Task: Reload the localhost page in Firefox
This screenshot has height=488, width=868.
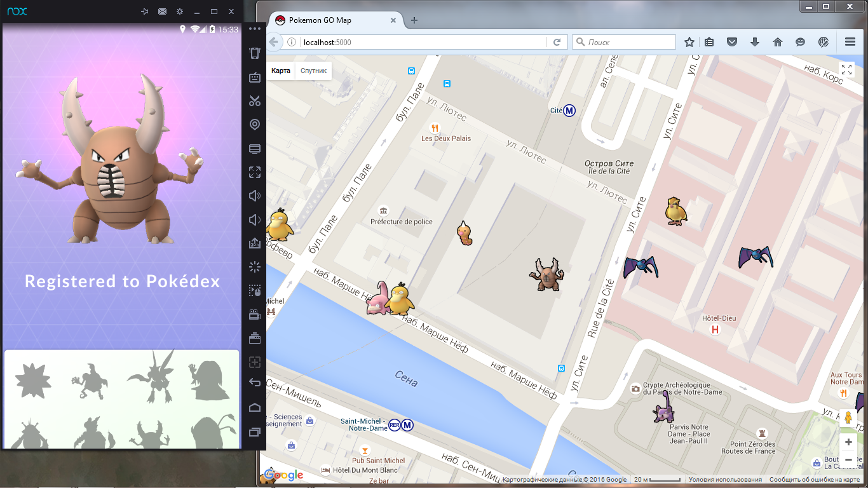Action: click(x=557, y=42)
